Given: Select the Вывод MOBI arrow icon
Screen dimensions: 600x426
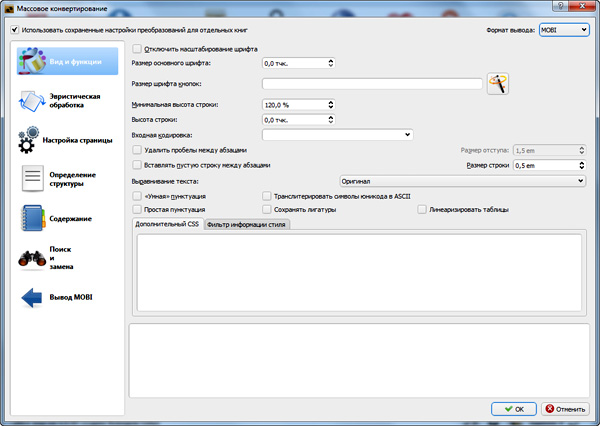Looking at the screenshot, I should pyautogui.click(x=31, y=297).
